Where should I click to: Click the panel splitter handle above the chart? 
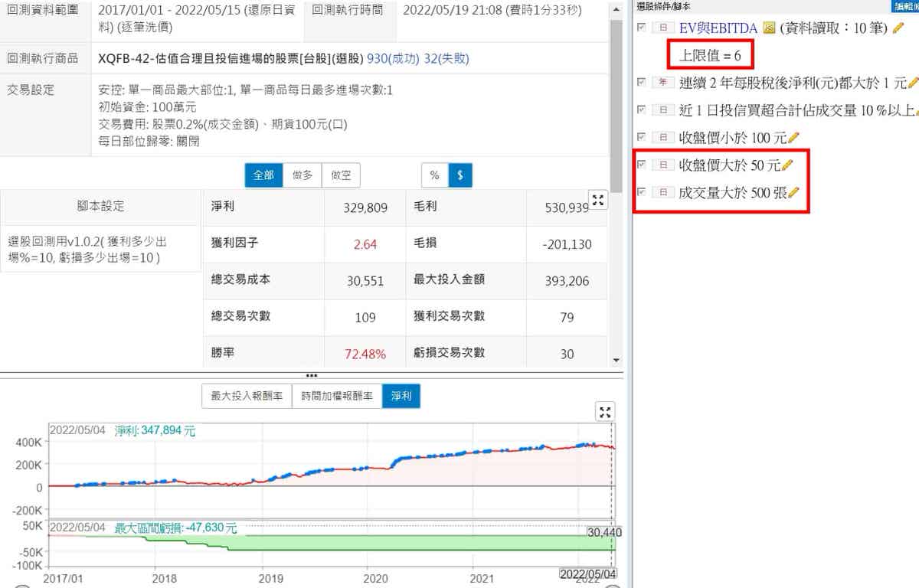coord(312,375)
